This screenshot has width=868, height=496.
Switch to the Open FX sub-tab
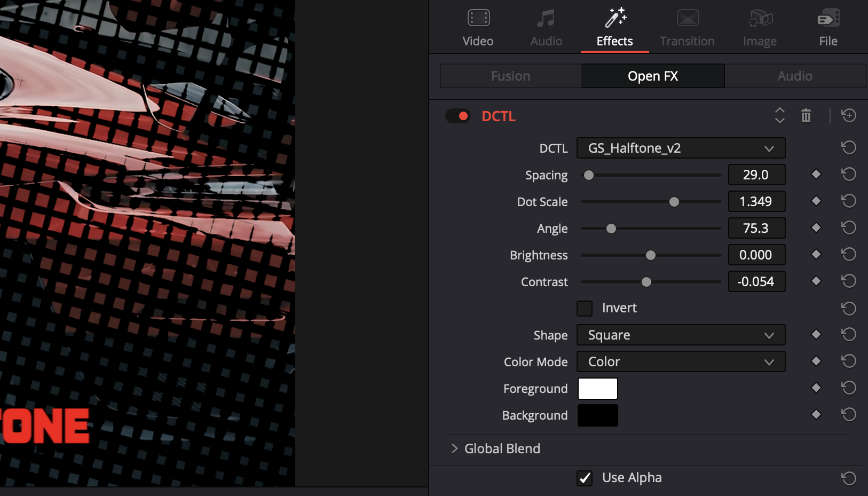[x=652, y=76]
